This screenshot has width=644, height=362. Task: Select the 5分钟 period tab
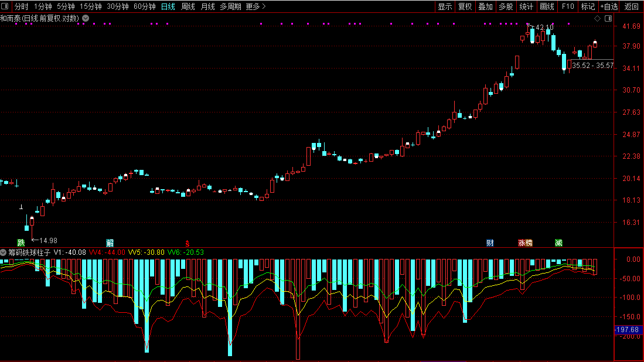[66, 6]
